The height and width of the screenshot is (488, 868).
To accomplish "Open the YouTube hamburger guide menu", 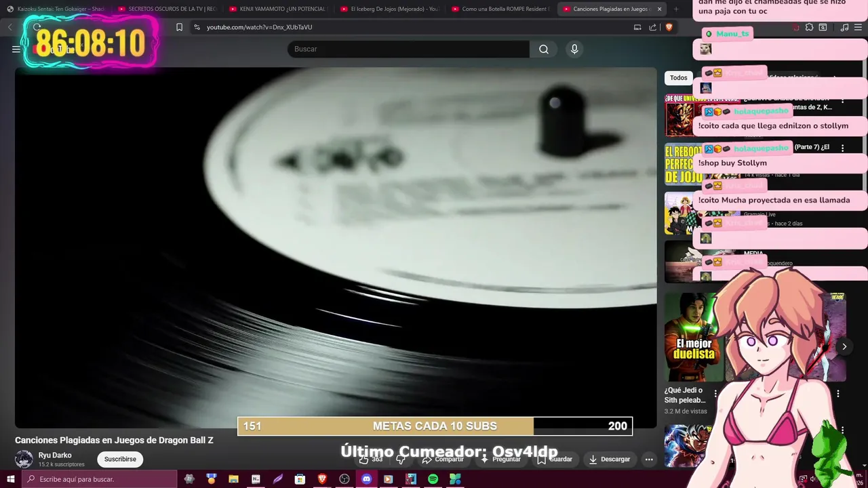I will pyautogui.click(x=16, y=49).
